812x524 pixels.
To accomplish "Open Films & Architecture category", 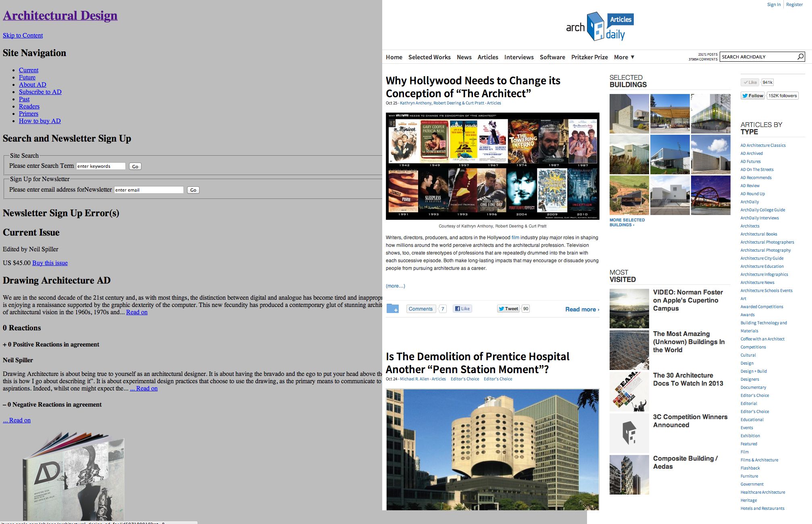I will point(760,460).
